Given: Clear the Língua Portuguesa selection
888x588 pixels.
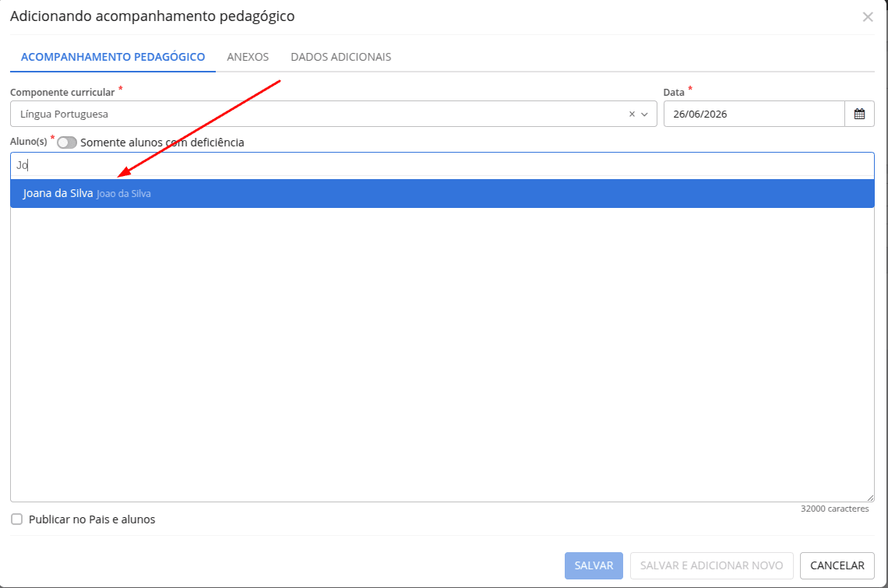Looking at the screenshot, I should (x=632, y=114).
